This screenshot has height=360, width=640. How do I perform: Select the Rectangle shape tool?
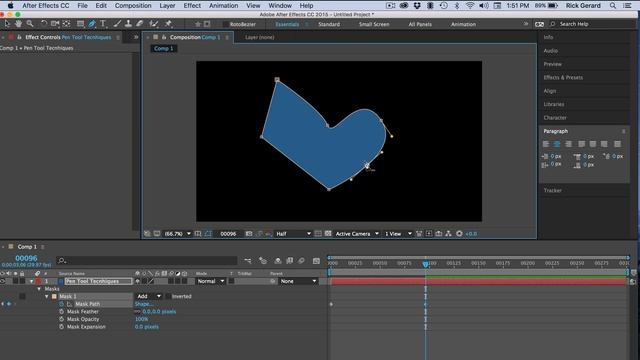[x=80, y=24]
